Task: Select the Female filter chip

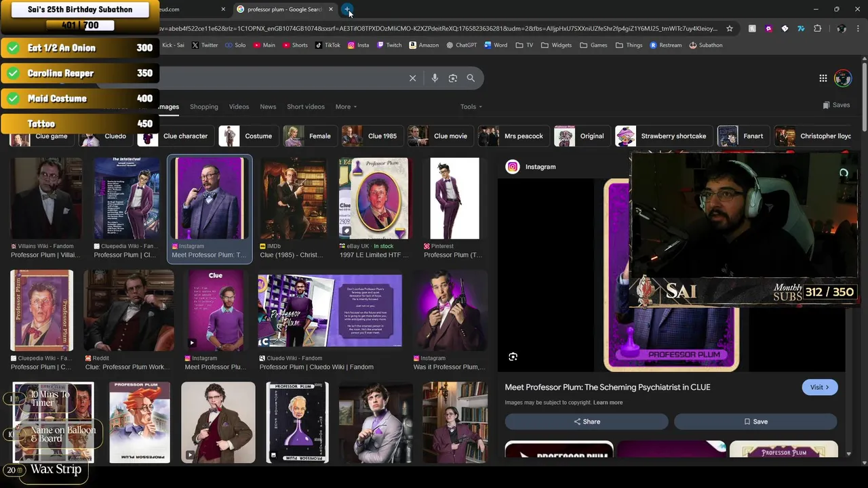Action: 309,136
